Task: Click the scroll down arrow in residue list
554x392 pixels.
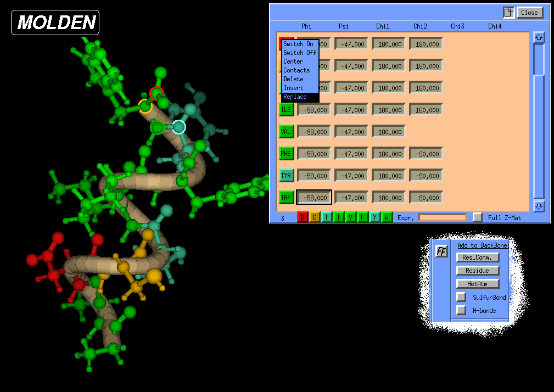Action: click(539, 206)
